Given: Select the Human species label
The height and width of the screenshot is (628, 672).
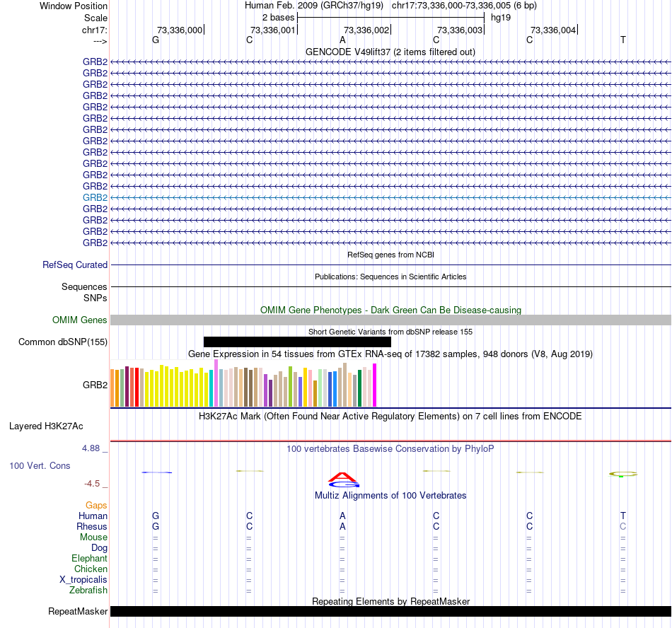Looking at the screenshot, I should (x=93, y=516).
